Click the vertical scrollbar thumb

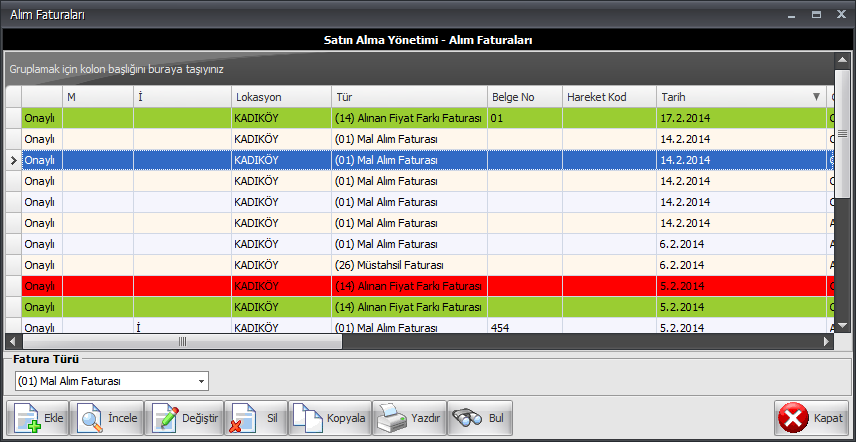click(x=842, y=133)
